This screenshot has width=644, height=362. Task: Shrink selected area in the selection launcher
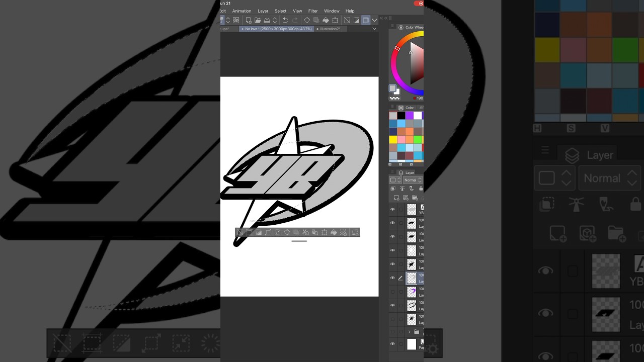277,232
